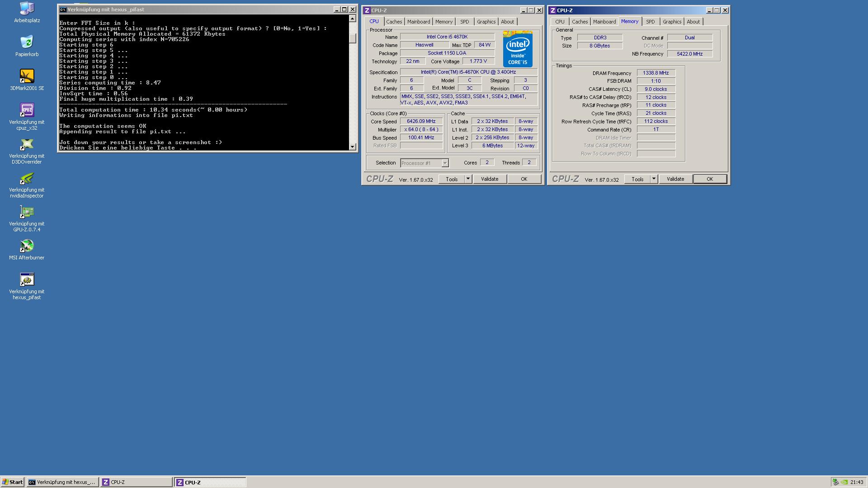Click the NVIDIA system tray icon
The width and height of the screenshot is (868, 488).
tap(844, 482)
